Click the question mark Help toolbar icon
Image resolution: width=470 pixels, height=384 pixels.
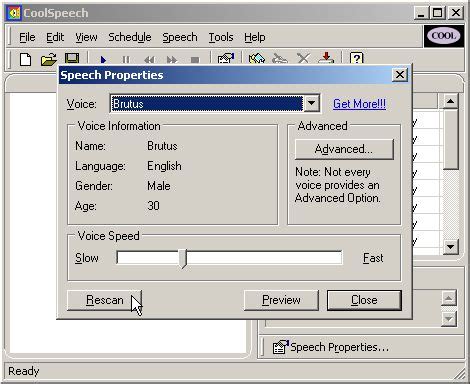[357, 59]
